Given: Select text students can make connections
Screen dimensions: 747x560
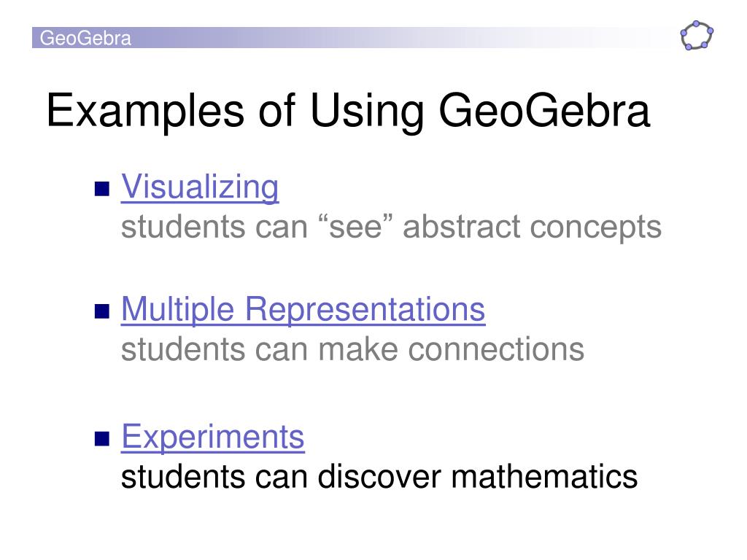Looking at the screenshot, I should pyautogui.click(x=352, y=349).
